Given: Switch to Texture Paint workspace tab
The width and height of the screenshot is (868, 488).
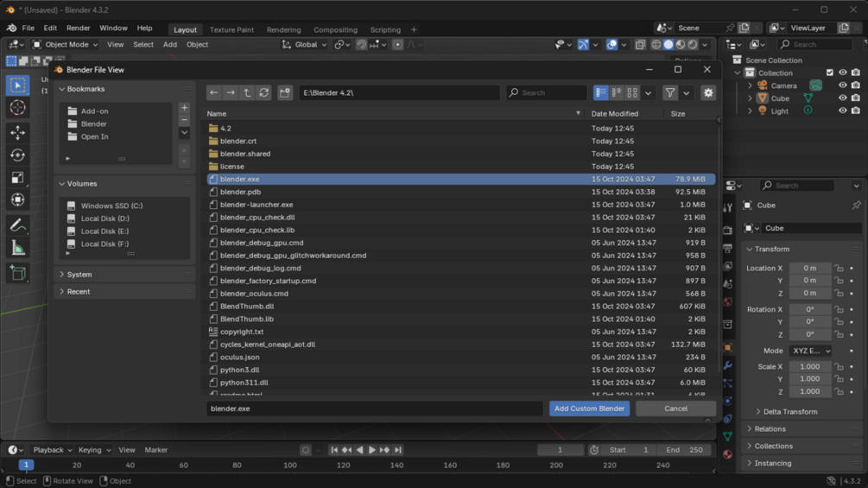Looking at the screenshot, I should pyautogui.click(x=231, y=30).
